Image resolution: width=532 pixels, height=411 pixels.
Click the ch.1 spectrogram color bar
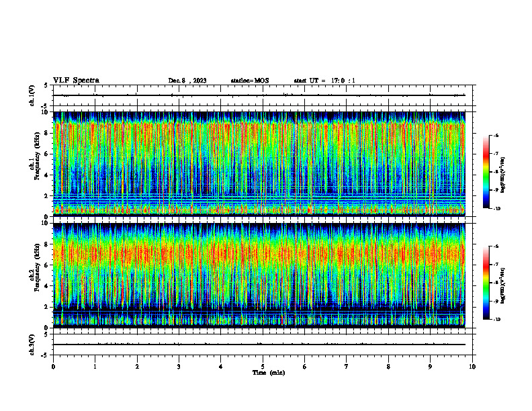[x=486, y=172]
